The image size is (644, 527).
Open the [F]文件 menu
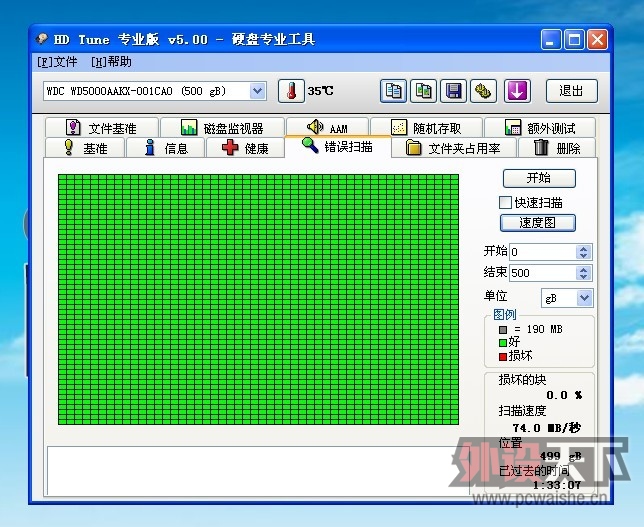(57, 62)
